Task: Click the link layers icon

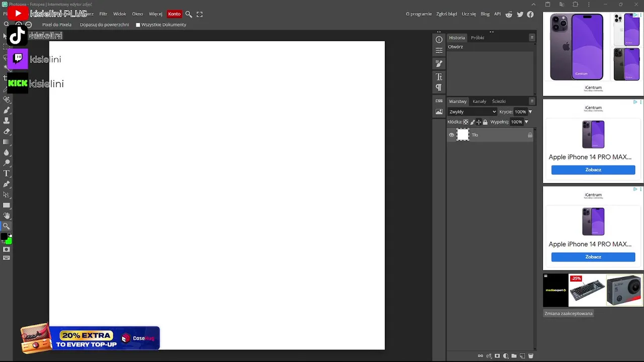Action: (x=480, y=356)
